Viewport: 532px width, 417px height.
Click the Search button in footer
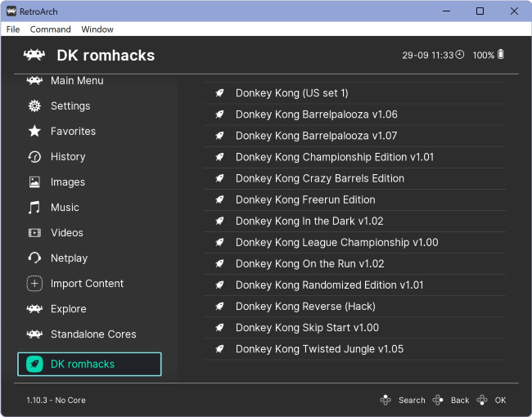click(x=403, y=401)
